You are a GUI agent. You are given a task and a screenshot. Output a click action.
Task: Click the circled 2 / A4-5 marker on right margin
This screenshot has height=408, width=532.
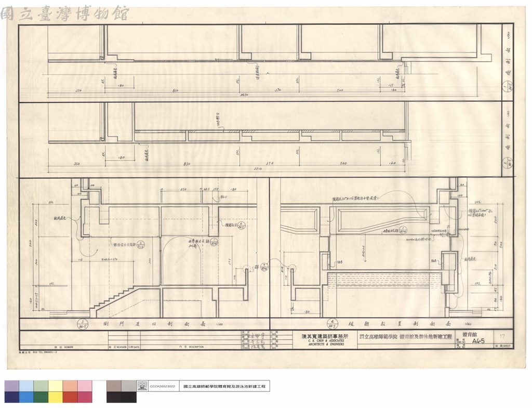(x=508, y=163)
